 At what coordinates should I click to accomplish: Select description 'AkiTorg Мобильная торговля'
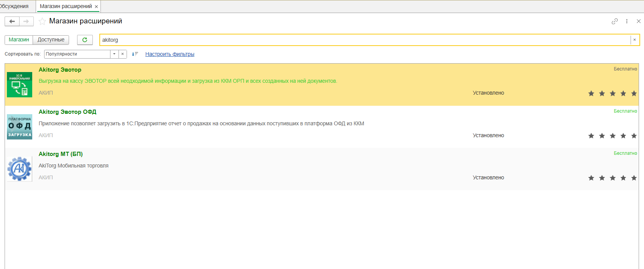click(x=74, y=166)
